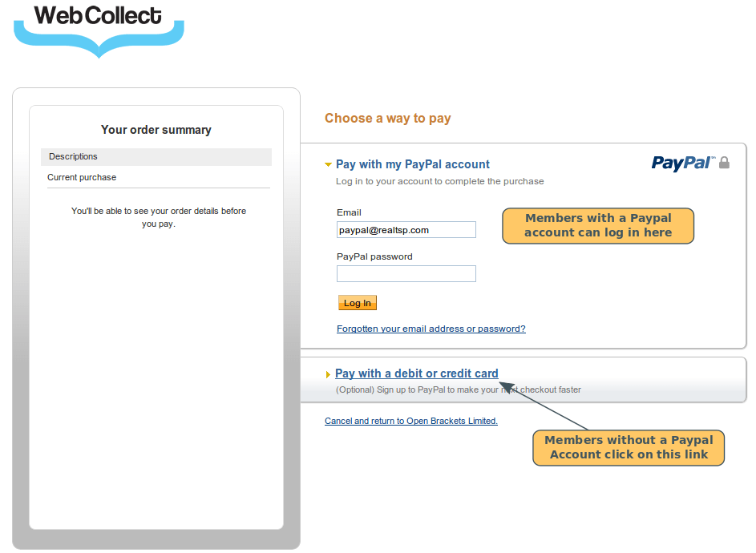The height and width of the screenshot is (553, 756).
Task: Select the Descriptions tab in order summary
Action: 73,156
